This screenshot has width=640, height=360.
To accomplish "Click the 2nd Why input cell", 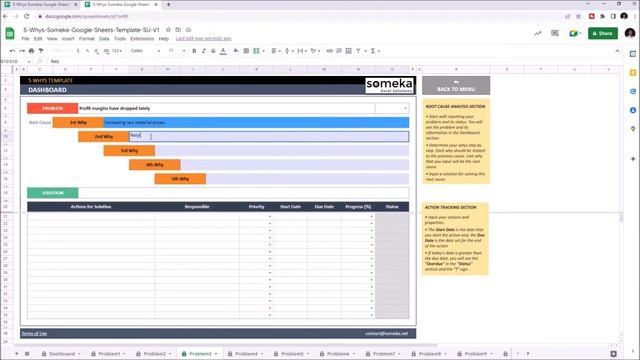I will [x=269, y=136].
